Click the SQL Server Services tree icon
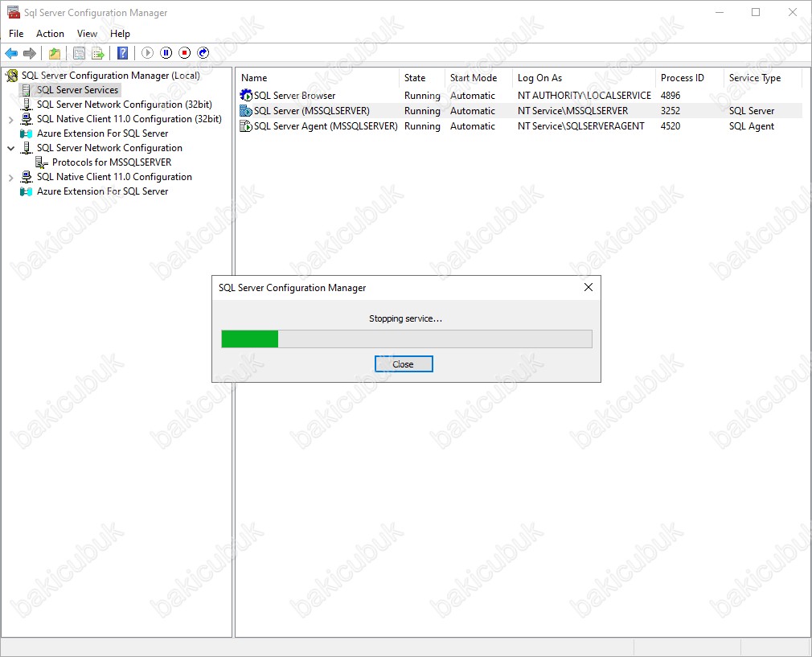 (26, 90)
